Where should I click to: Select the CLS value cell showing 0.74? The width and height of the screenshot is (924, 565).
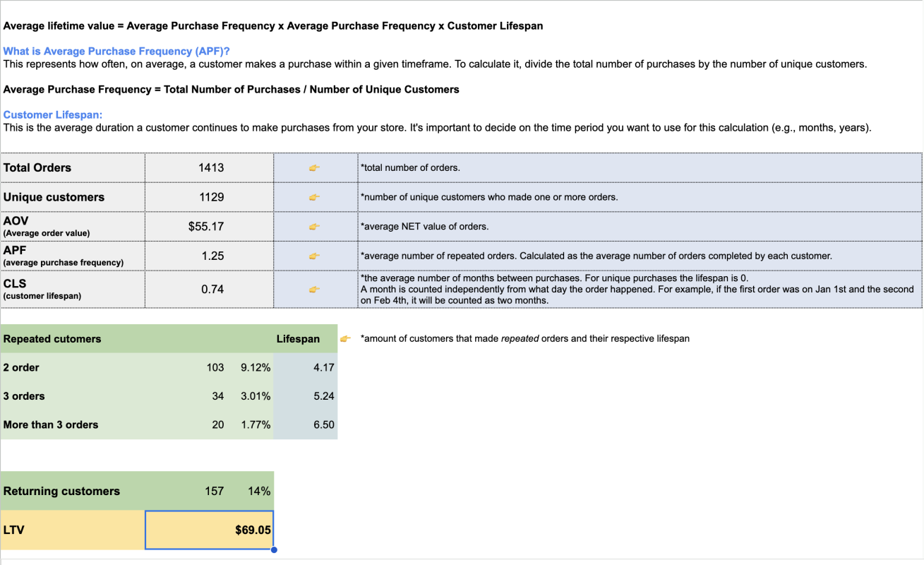[209, 289]
